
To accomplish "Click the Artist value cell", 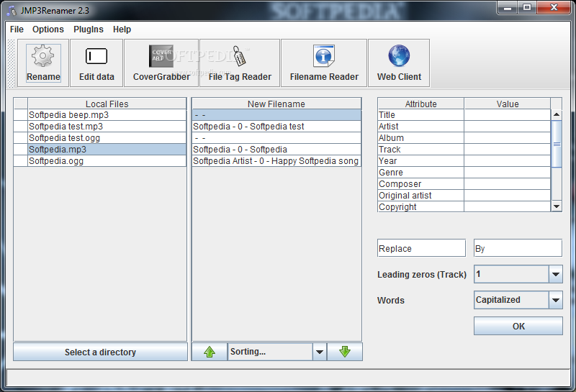I will 508,127.
